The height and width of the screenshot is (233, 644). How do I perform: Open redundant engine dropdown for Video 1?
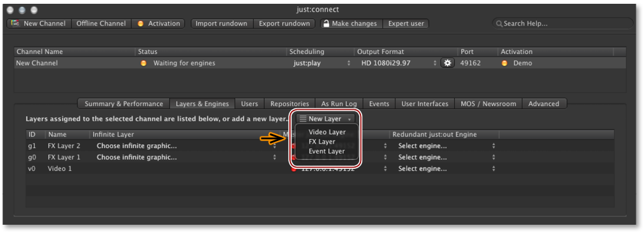(x=445, y=169)
